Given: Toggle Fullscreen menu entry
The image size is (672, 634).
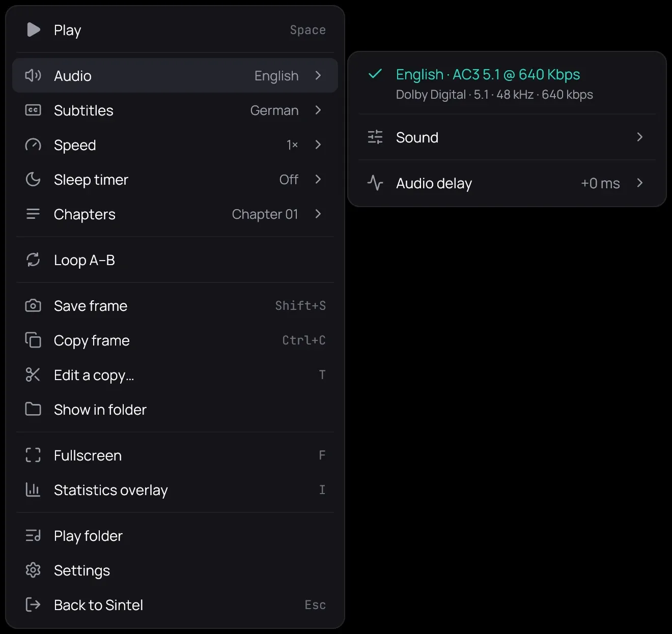Looking at the screenshot, I should (175, 455).
